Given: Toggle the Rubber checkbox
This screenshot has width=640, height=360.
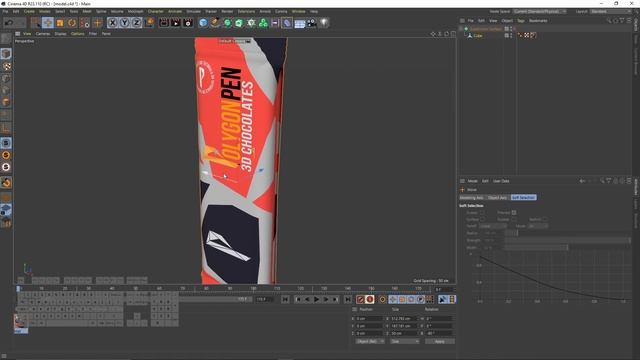Looking at the screenshot, I should point(514,219).
